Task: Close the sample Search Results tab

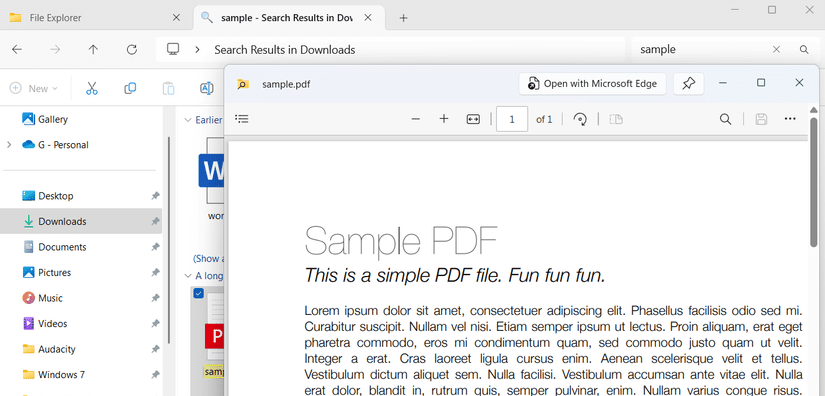Action: click(368, 17)
